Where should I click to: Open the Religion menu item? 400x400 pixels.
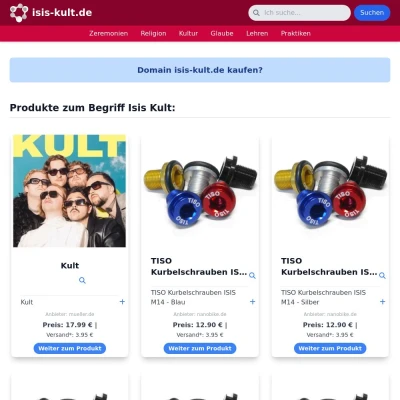[153, 33]
